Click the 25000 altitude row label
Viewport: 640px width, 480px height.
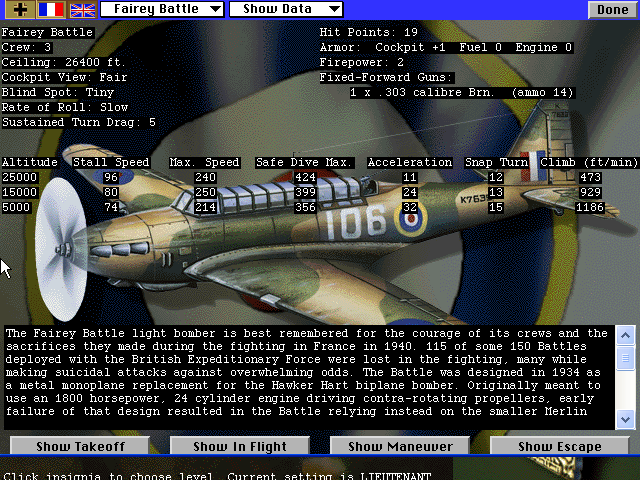pyautogui.click(x=20, y=178)
